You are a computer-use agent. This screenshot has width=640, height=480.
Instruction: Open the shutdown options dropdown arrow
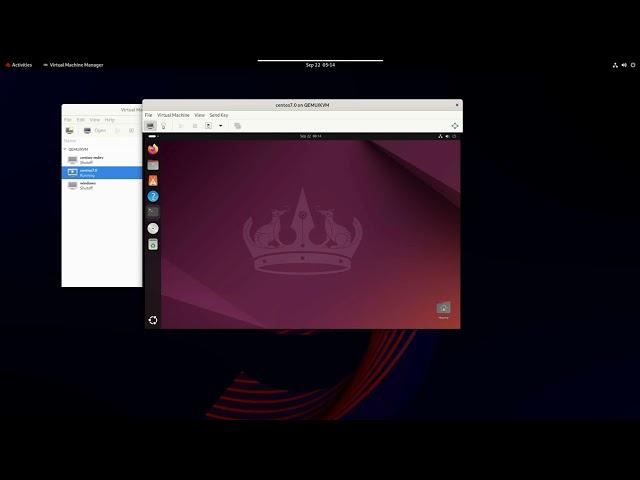pos(220,126)
